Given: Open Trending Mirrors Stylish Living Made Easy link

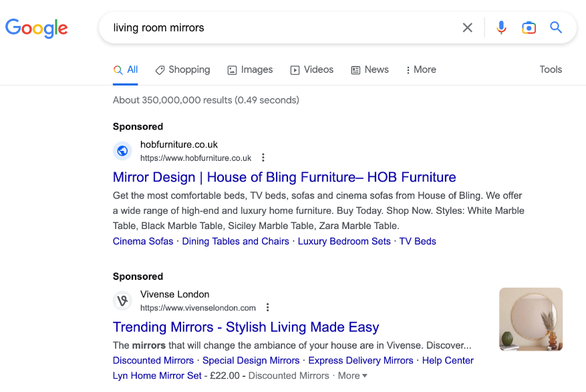Looking at the screenshot, I should [246, 327].
